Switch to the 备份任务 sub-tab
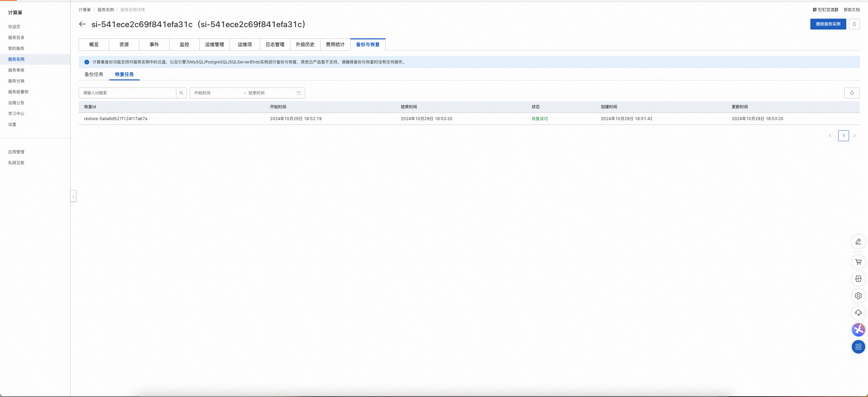The width and height of the screenshot is (868, 397). (x=94, y=74)
